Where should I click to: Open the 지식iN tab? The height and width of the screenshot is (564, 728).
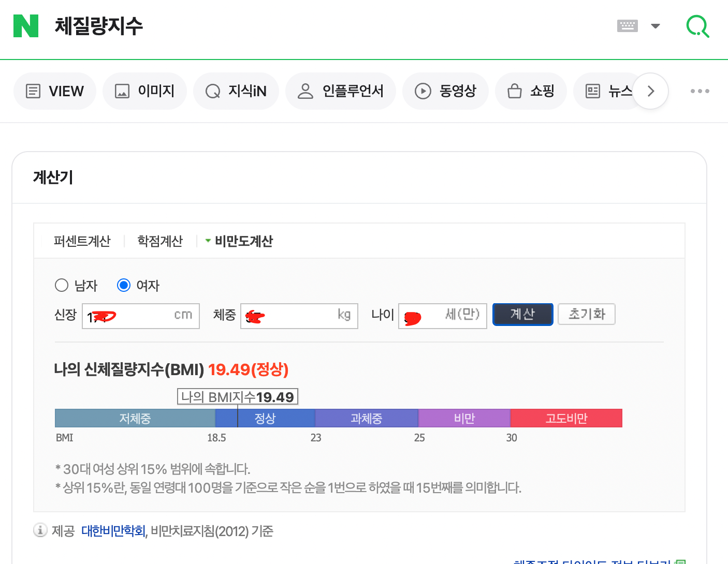point(236,91)
